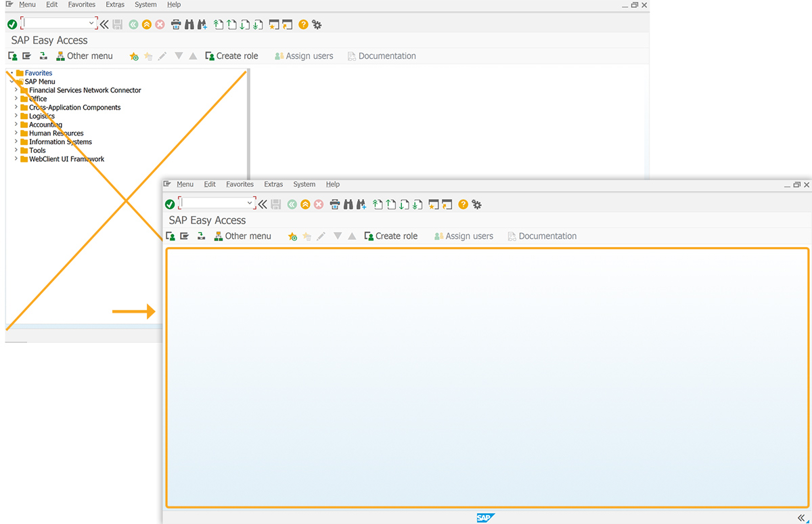Open the Menu menu in the front window

tap(185, 184)
